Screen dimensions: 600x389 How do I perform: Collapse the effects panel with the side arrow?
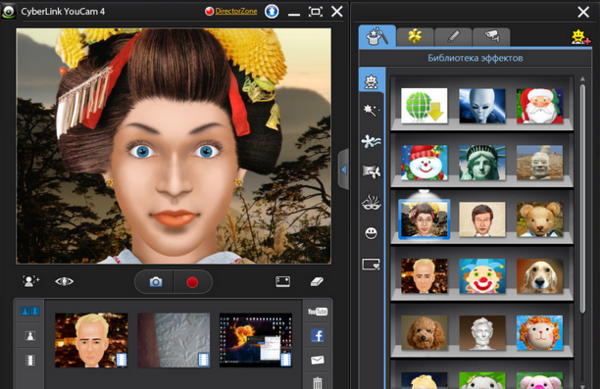[x=344, y=169]
